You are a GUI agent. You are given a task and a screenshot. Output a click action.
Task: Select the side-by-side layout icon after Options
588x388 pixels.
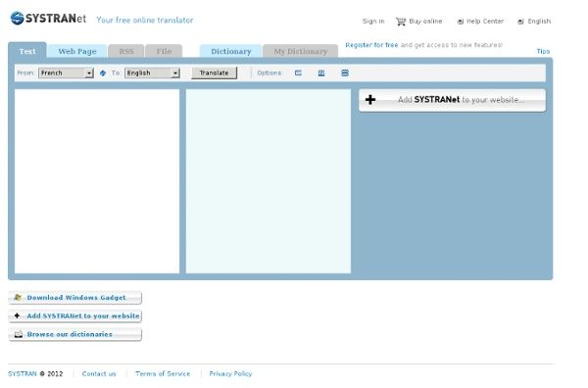tap(298, 73)
